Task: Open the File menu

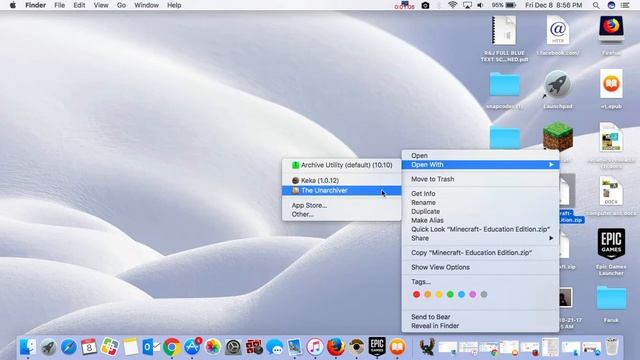Action: tap(60, 5)
